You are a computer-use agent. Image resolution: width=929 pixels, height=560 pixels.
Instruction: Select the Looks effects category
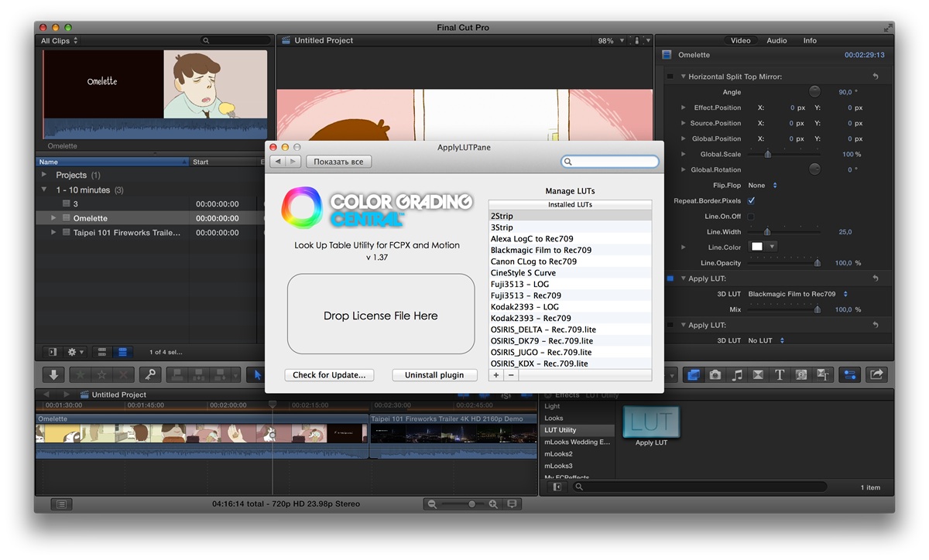click(x=578, y=418)
